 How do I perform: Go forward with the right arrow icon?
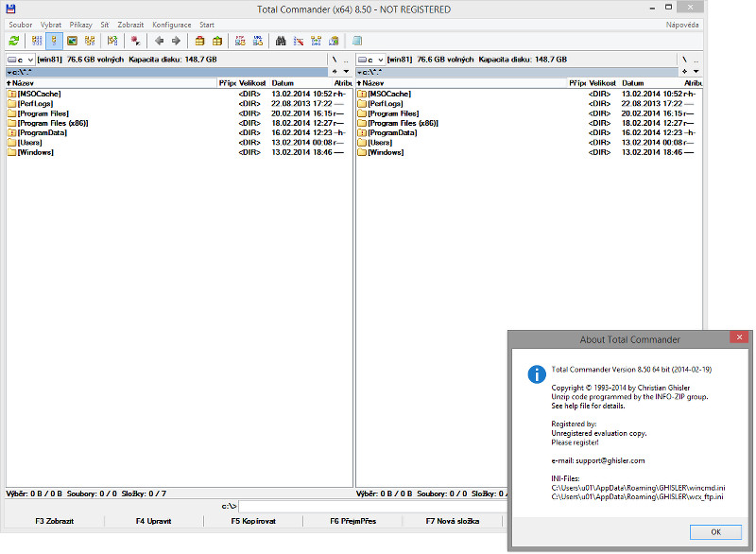pos(176,41)
